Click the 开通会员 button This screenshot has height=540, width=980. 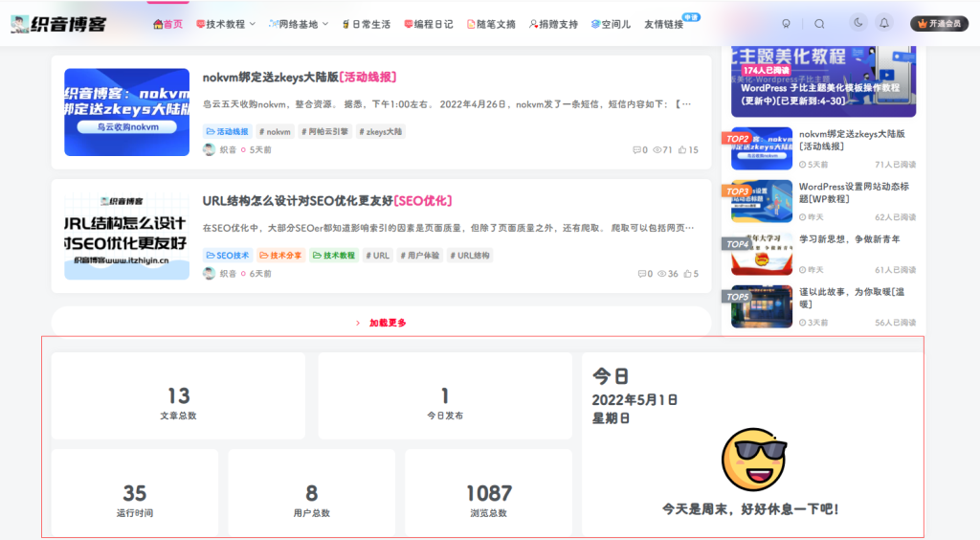[x=940, y=23]
